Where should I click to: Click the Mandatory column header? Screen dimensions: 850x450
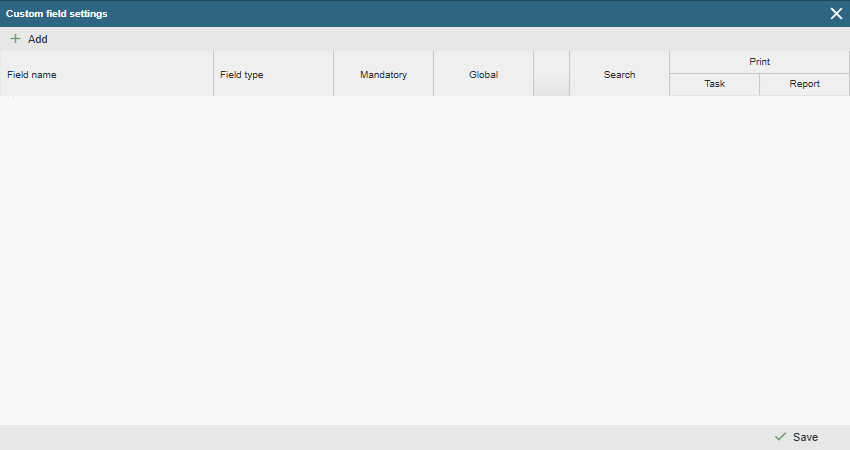point(383,74)
